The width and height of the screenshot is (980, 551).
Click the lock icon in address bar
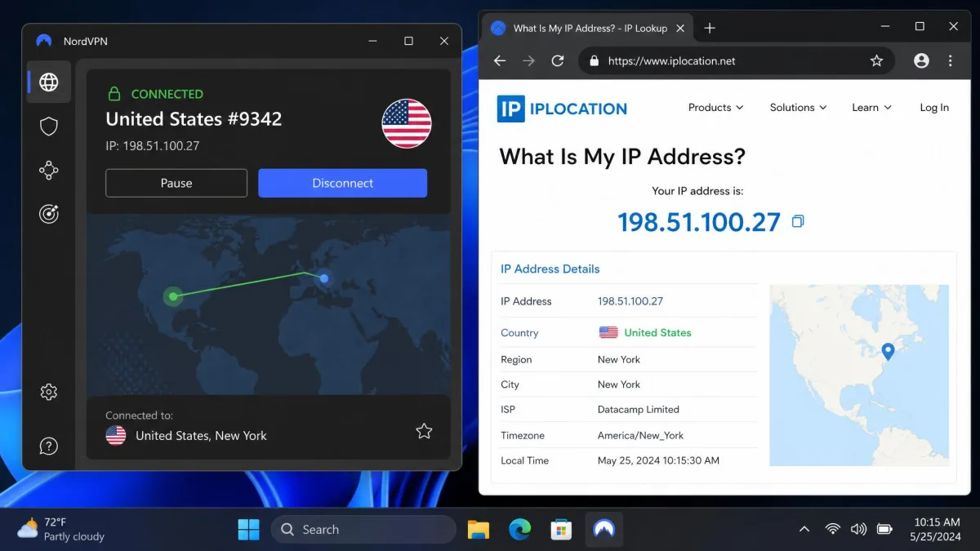pos(594,61)
